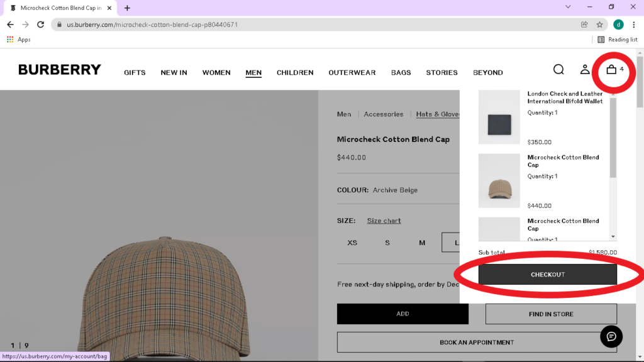Click Book an Appointment button
644x362 pixels.
[477, 343]
